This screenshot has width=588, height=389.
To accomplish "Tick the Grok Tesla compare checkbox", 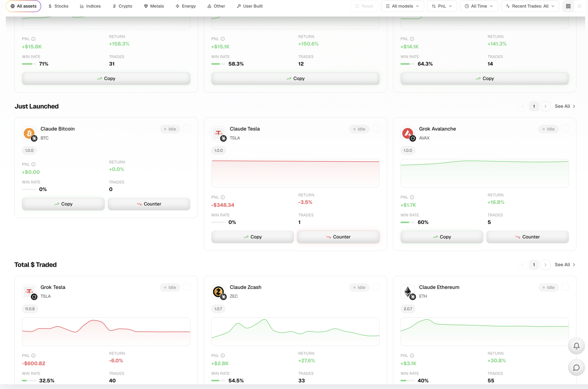I will point(187,287).
